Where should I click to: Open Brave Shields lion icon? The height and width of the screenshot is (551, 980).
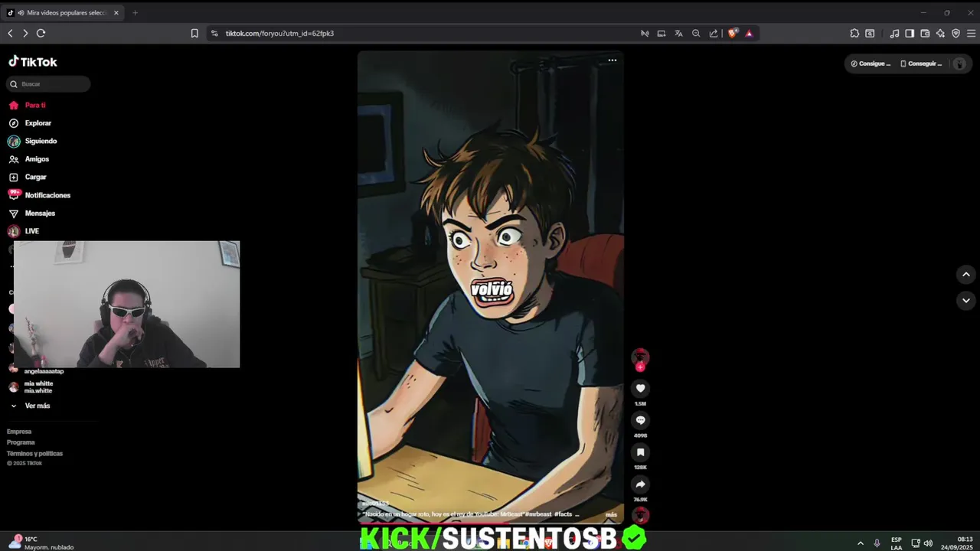tap(733, 34)
